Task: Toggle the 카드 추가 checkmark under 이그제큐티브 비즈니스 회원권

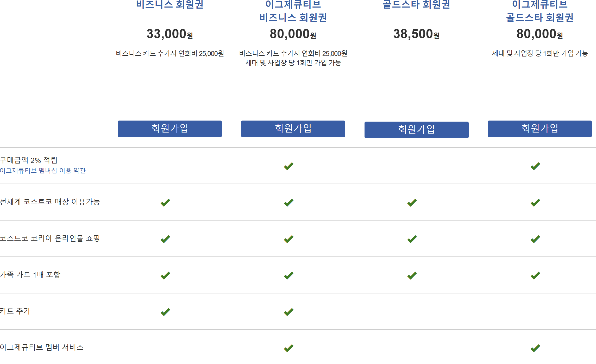Action: [288, 312]
